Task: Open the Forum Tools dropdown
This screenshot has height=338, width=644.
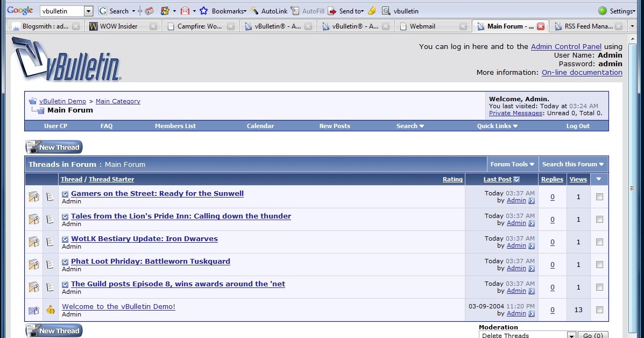Action: (x=512, y=164)
